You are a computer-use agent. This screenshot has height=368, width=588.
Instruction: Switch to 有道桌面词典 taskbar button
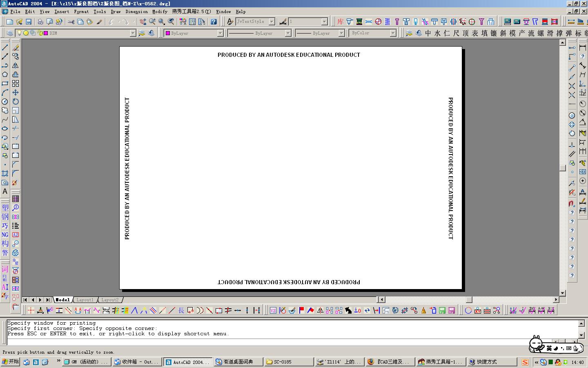coord(238,362)
